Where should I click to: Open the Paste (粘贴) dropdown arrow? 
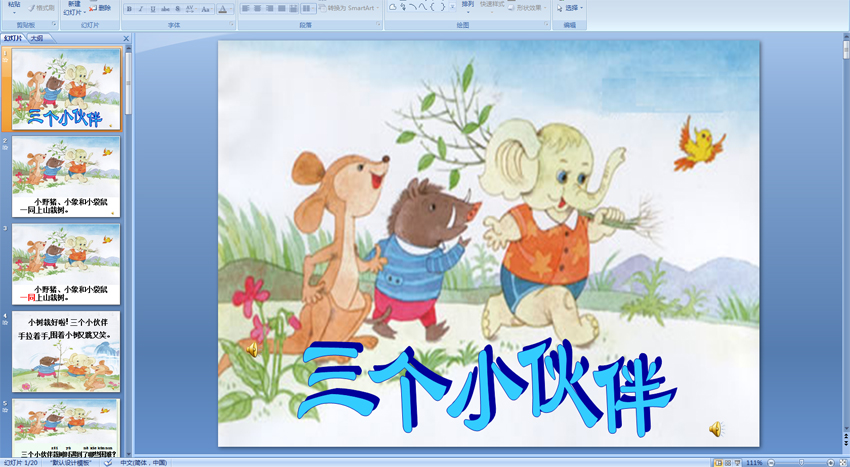(x=14, y=11)
